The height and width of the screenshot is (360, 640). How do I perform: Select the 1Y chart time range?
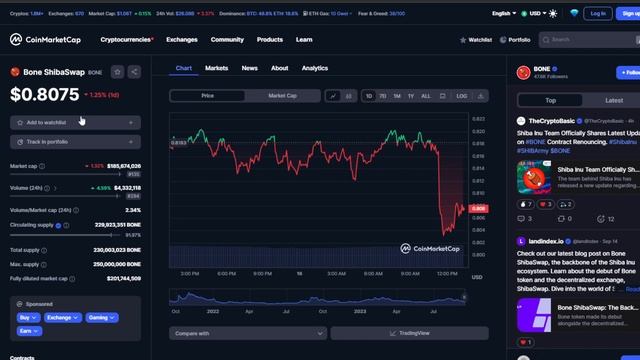click(411, 96)
